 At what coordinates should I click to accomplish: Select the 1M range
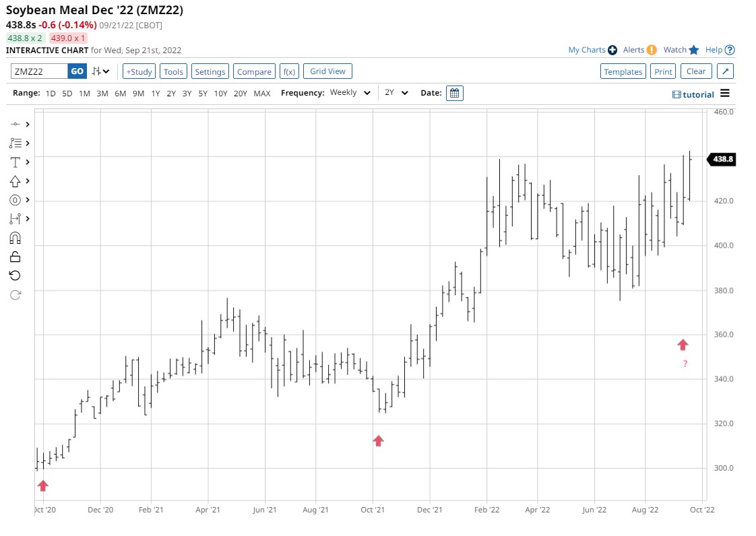point(84,94)
